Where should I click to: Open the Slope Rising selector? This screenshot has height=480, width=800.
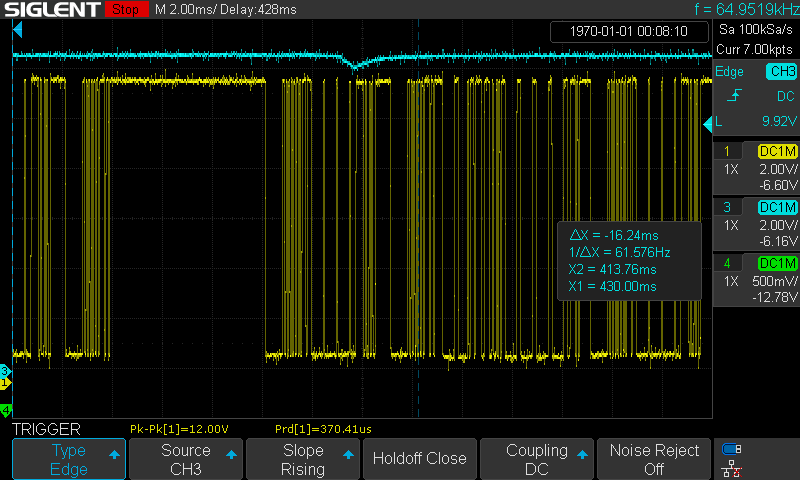tap(302, 459)
